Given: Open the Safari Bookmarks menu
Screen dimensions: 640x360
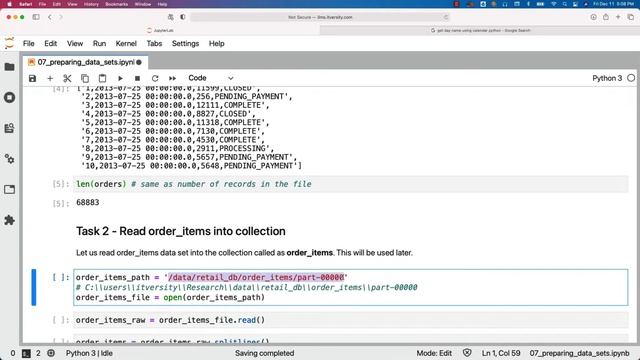Looking at the screenshot, I should click(116, 4).
